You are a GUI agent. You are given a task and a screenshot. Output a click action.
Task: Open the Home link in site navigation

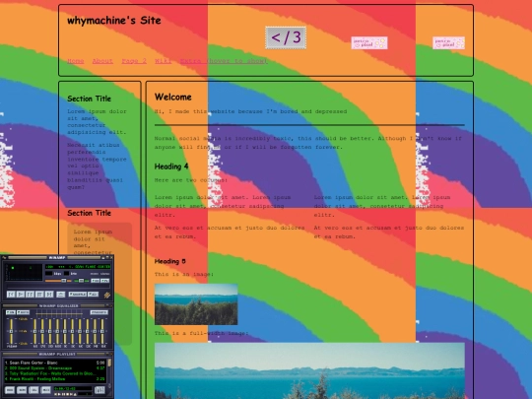pos(76,61)
